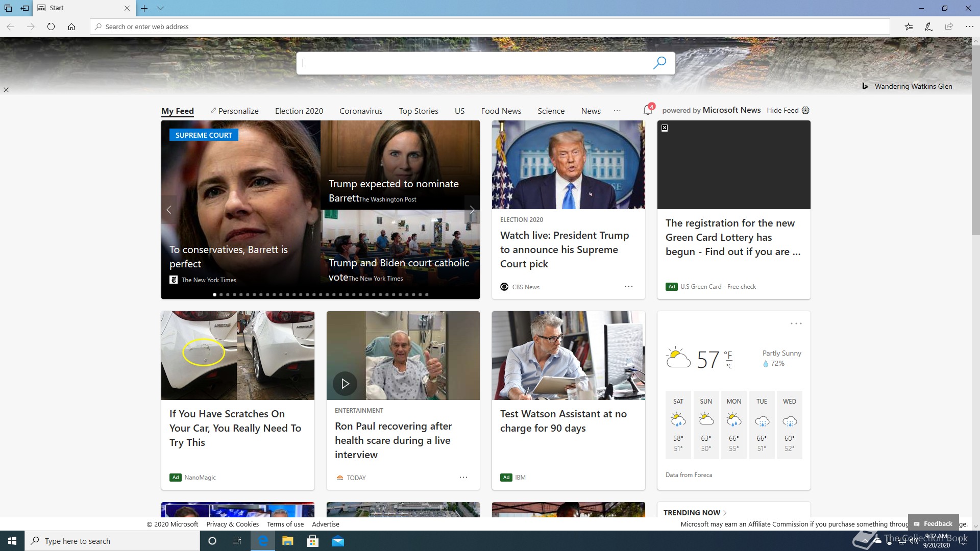Click the notifications bell icon
980x551 pixels.
(x=648, y=110)
